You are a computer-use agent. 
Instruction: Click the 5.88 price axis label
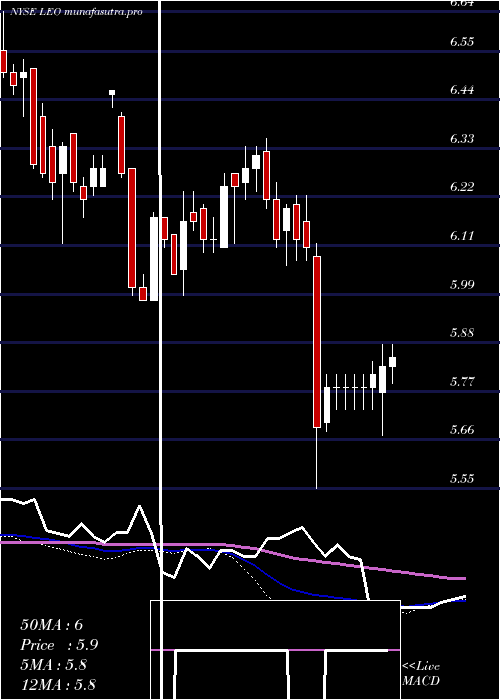[x=462, y=333]
